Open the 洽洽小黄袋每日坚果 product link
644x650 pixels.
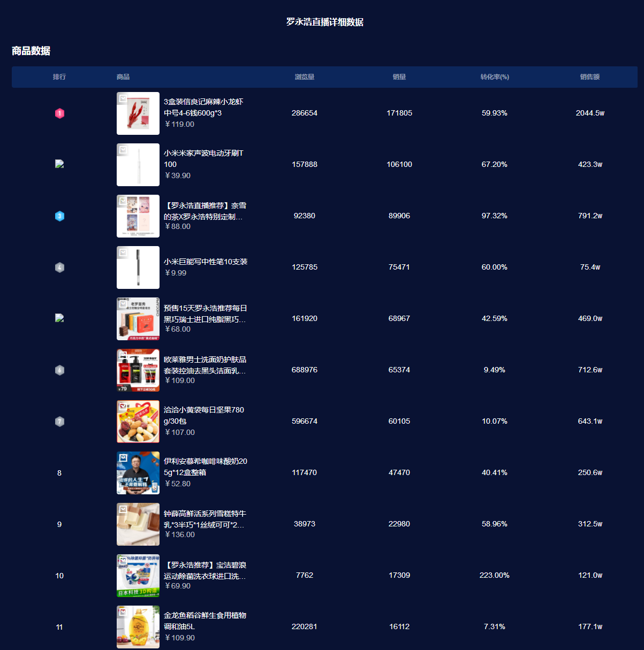point(203,415)
